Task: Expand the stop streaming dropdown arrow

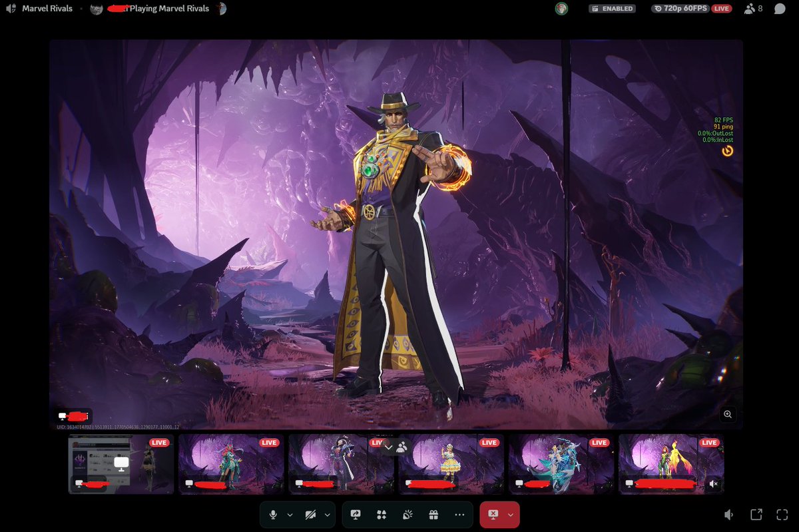Action: pyautogui.click(x=509, y=514)
